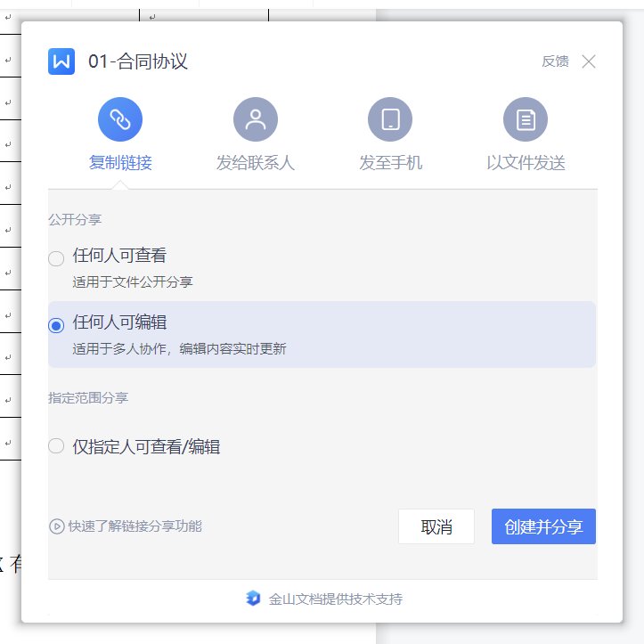Click the 金山文档提供技术支持 footer text
Screen dimensions: 644x644
click(336, 599)
